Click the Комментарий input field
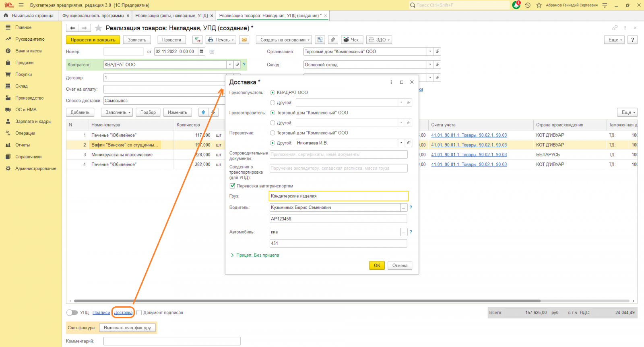This screenshot has height=347, width=644. (x=172, y=341)
